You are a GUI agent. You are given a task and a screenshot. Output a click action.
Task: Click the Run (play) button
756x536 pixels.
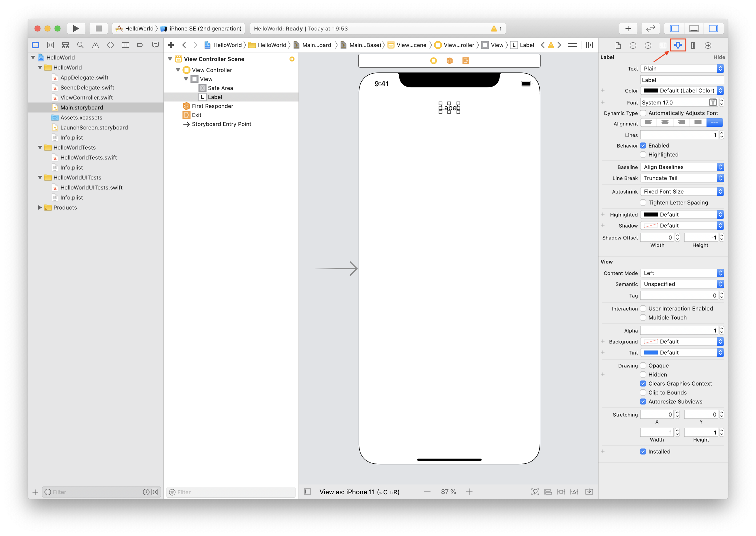tap(76, 28)
